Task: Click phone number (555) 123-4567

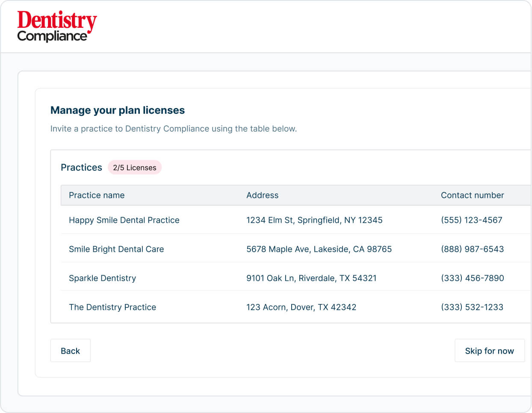Action: coord(471,220)
